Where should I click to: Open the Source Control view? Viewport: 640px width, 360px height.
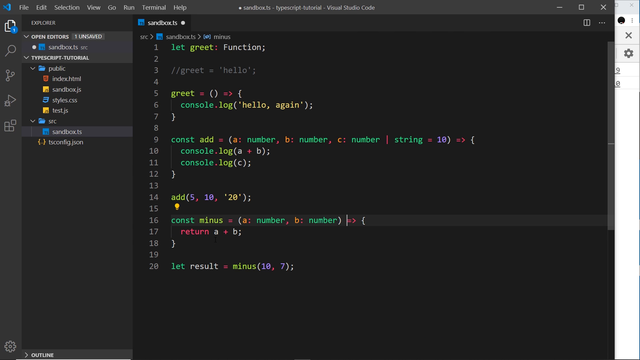tap(10, 76)
